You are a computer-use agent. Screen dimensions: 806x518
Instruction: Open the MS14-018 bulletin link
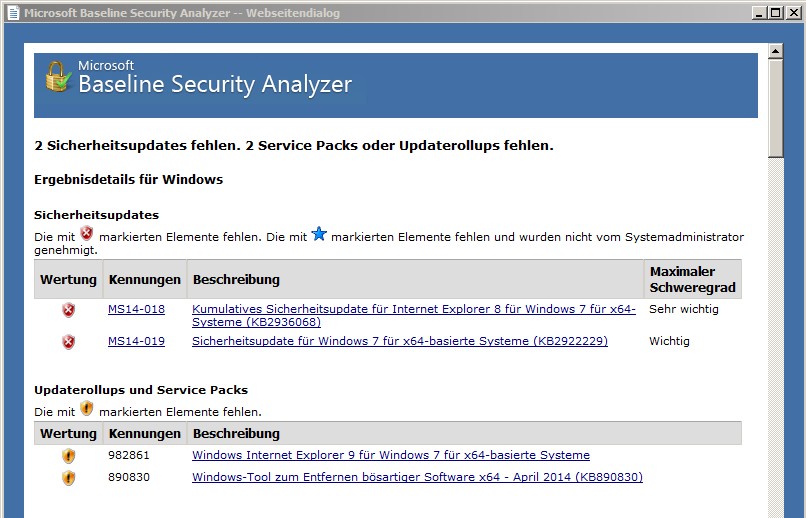pyautogui.click(x=136, y=310)
